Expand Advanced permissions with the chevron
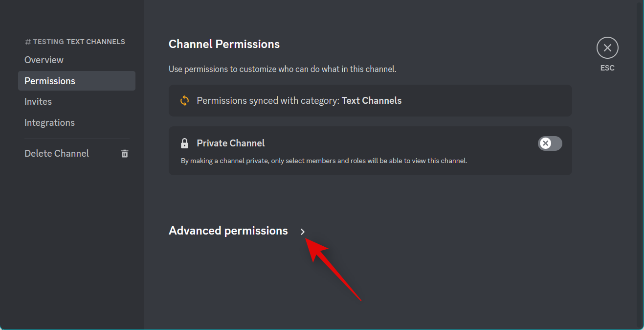 tap(303, 232)
